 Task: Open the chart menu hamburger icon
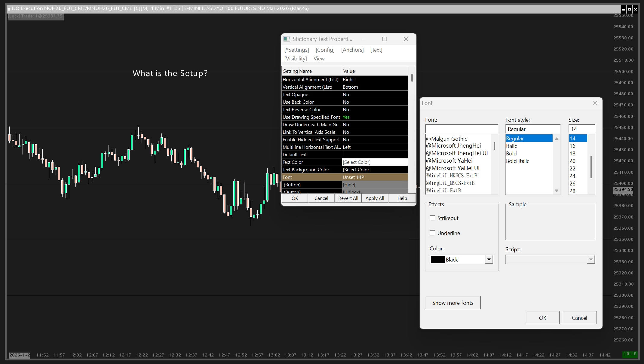coord(9,9)
